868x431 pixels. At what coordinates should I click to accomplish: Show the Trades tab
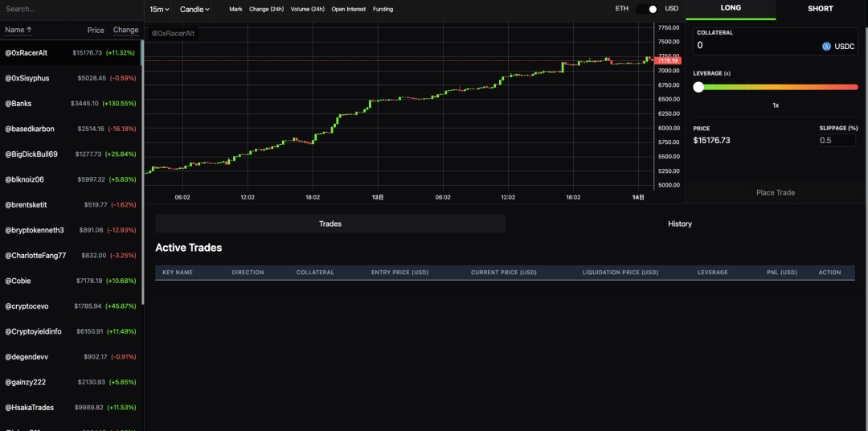click(330, 224)
